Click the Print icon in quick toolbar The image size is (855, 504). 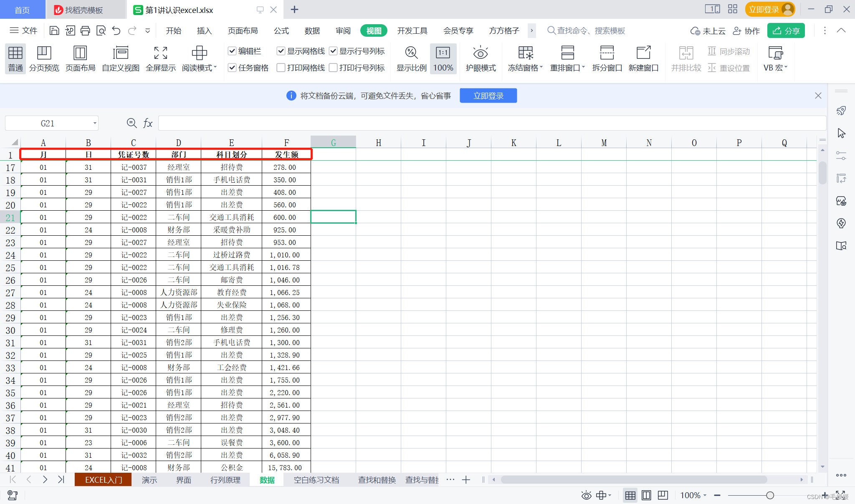pyautogui.click(x=85, y=30)
